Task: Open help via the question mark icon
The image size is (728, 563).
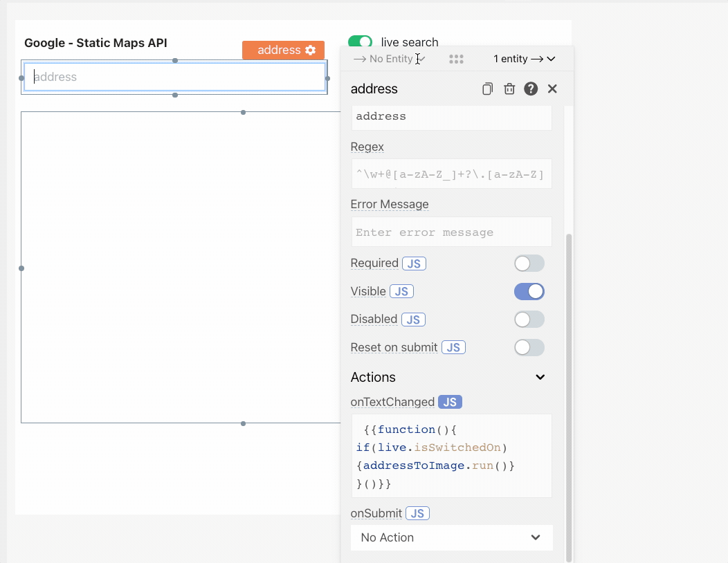Action: [531, 89]
